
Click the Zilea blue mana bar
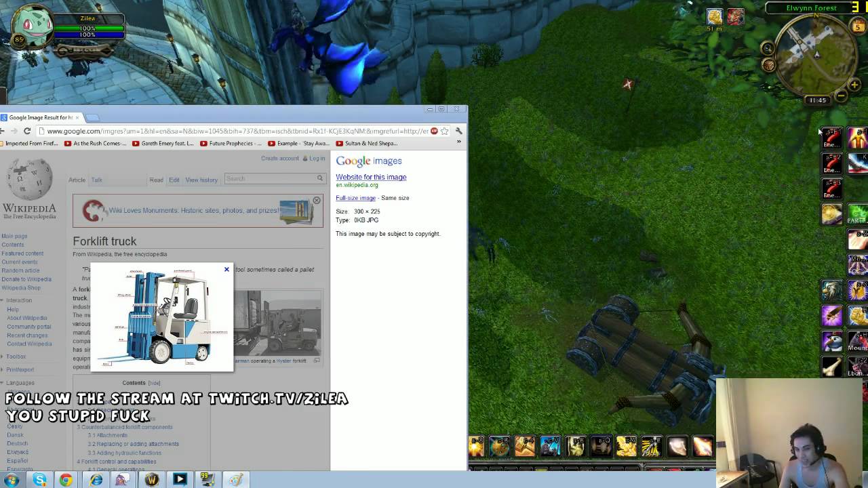tap(88, 35)
